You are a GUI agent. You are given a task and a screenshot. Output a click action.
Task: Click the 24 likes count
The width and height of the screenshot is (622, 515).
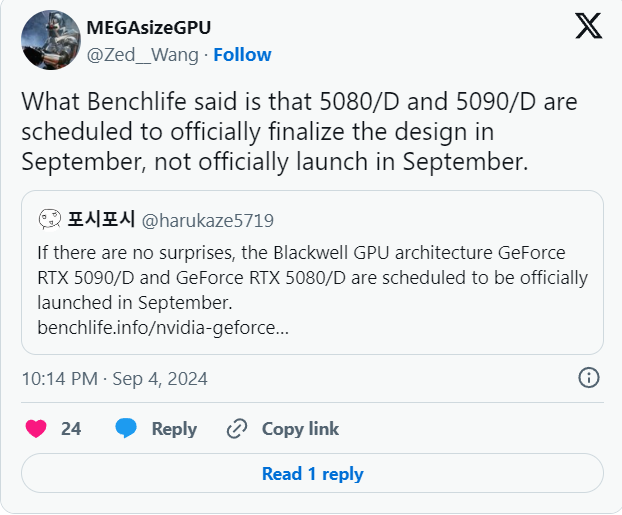[71, 429]
